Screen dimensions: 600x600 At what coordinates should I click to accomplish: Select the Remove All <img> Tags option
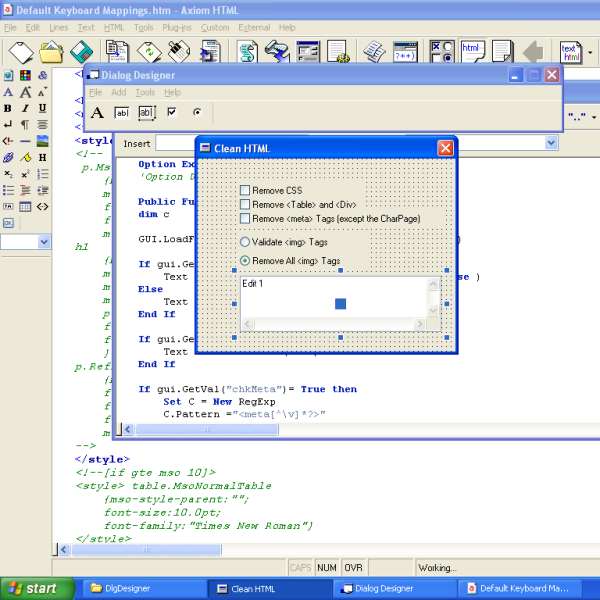coord(245,261)
